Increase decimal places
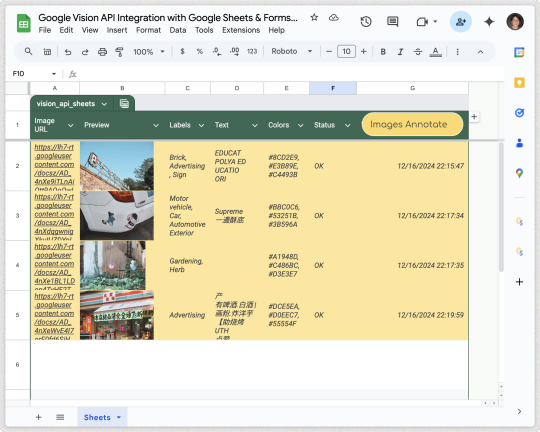540x432 pixels. point(235,52)
